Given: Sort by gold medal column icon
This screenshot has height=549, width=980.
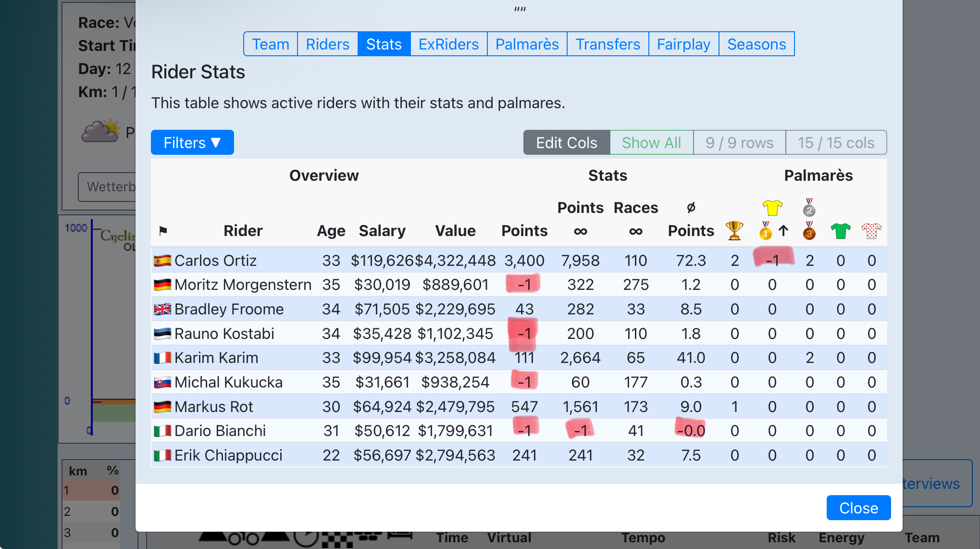Looking at the screenshot, I should point(766,231).
